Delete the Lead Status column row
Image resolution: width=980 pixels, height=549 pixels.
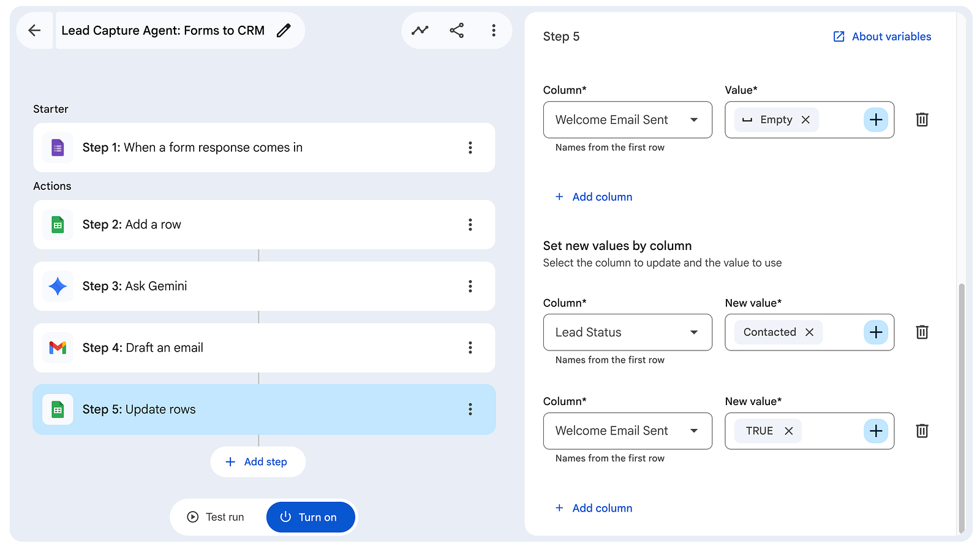[922, 332]
